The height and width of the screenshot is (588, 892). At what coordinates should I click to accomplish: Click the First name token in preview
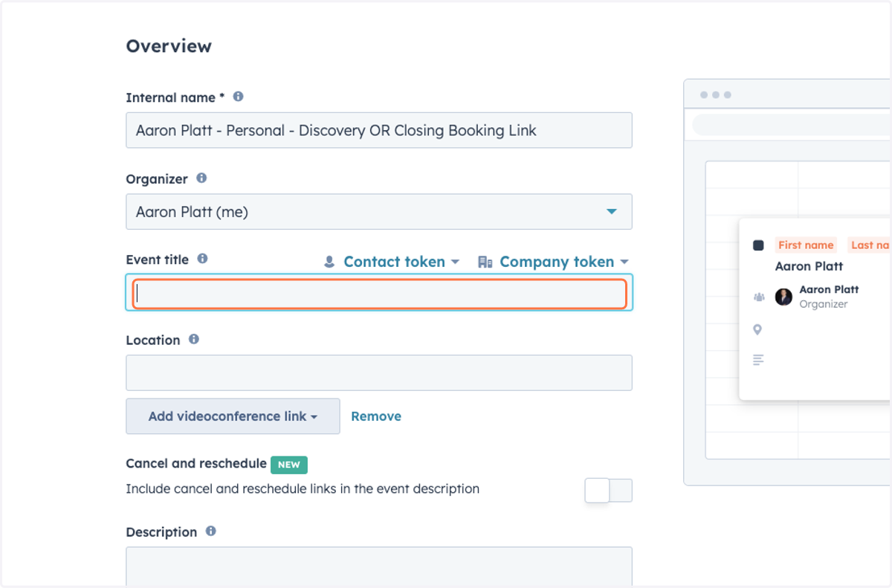[x=806, y=245]
